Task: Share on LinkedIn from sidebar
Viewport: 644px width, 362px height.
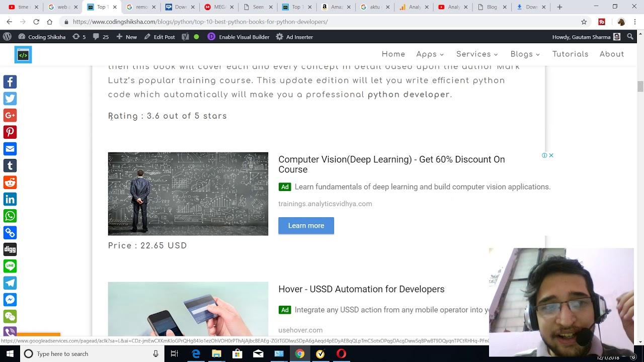Action: [10, 199]
